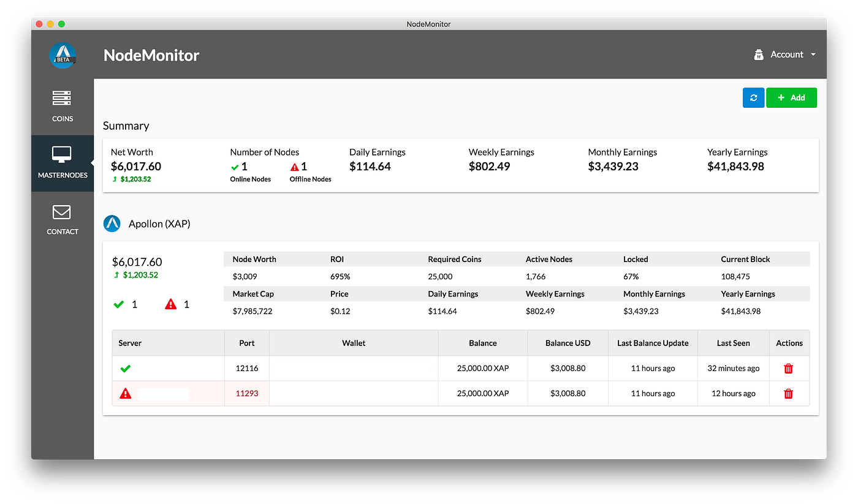
Task: Click port number 12116
Action: (x=247, y=368)
